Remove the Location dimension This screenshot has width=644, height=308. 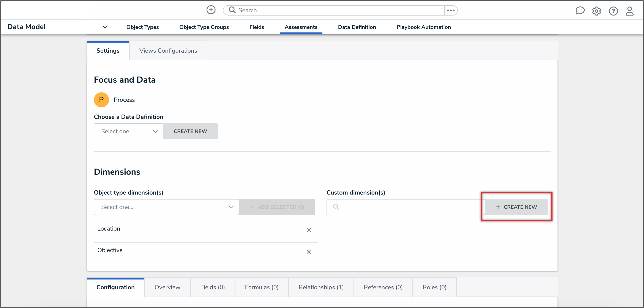pos(309,230)
